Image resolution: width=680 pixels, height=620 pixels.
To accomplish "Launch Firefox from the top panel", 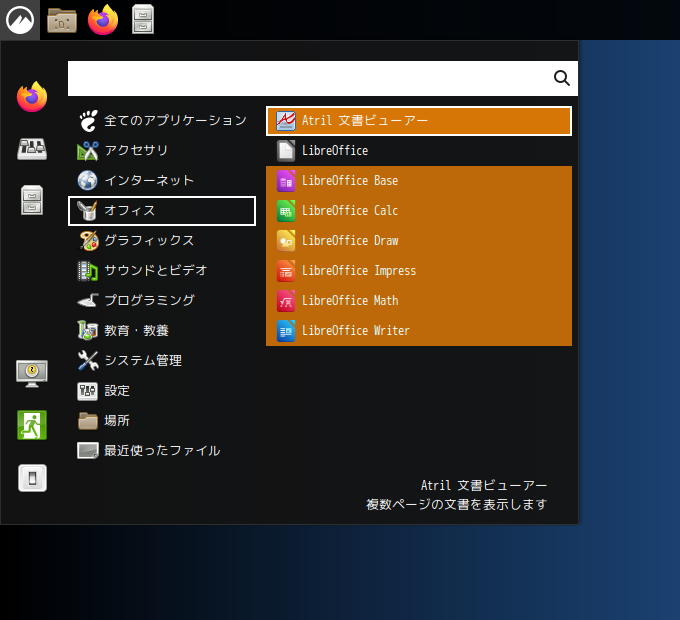I will click(103, 20).
